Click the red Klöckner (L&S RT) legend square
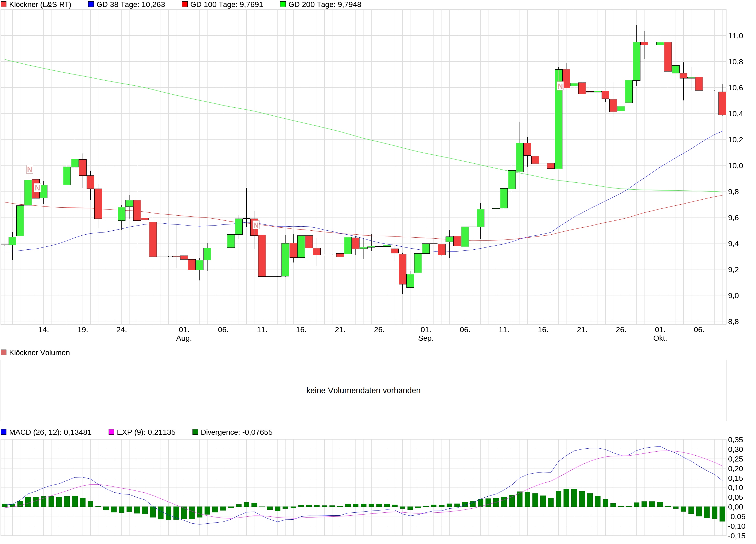This screenshot has height=544, width=756. 4,4
